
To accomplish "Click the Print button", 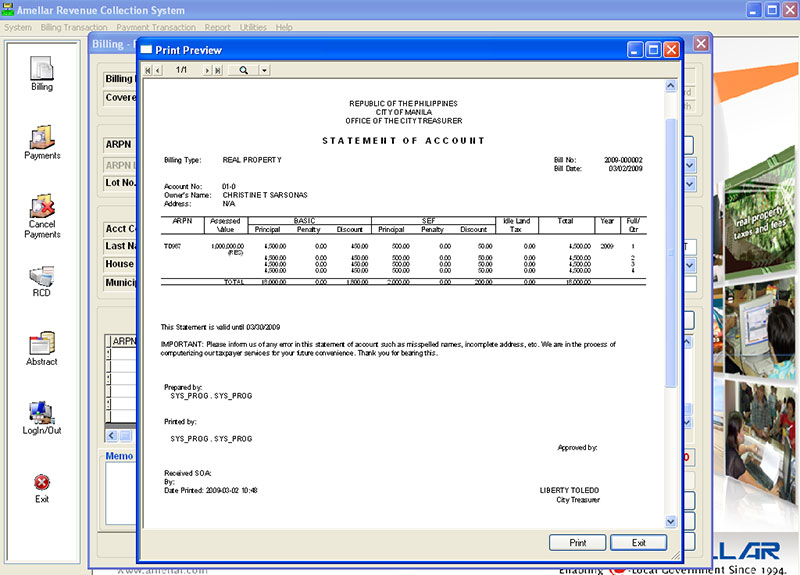I will click(578, 543).
